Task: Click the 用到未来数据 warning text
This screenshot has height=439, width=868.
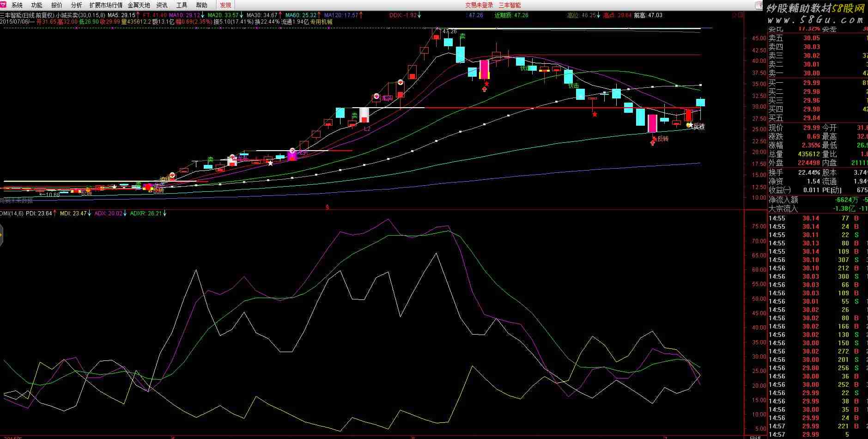Action: pos(16,201)
